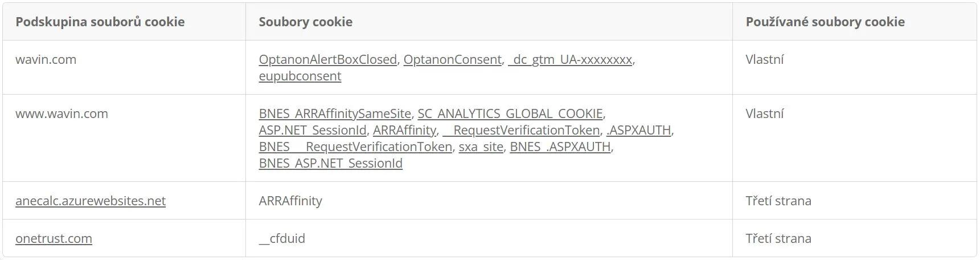Screen dimensions: 980x260
Task: Click the _dc_gtm_UA-xxxxxxxx cookie link
Action: point(571,59)
